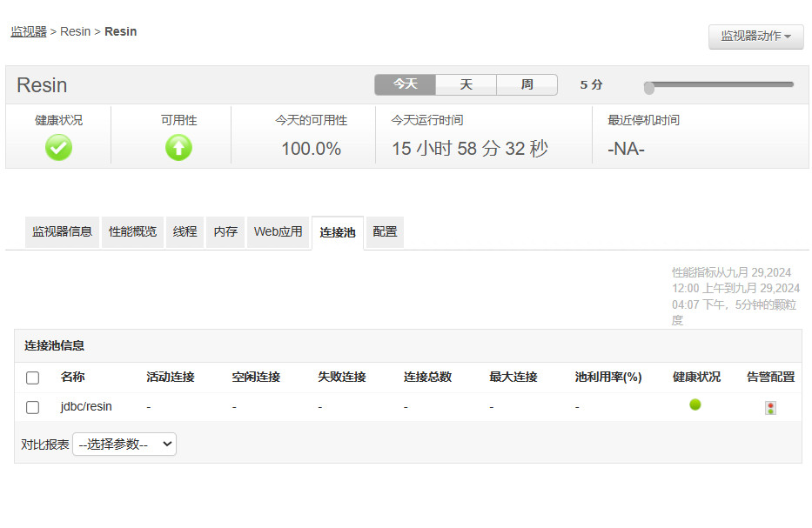This screenshot has height=528, width=812.
Task: Open the 监视器动作 dropdown menu
Action: pyautogui.click(x=756, y=37)
